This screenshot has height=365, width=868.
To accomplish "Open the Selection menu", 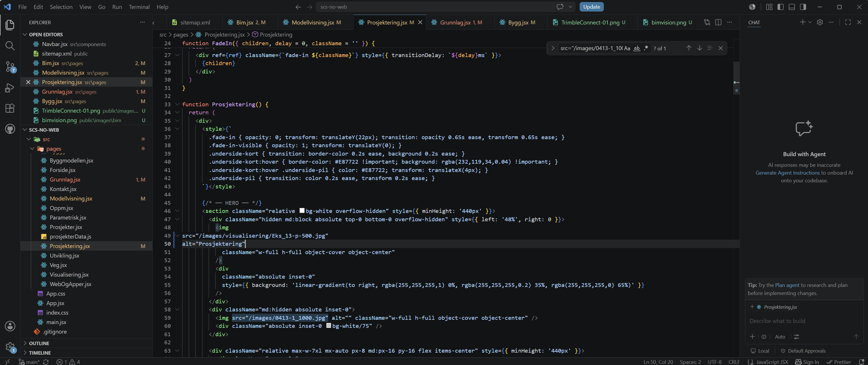I will tap(61, 7).
